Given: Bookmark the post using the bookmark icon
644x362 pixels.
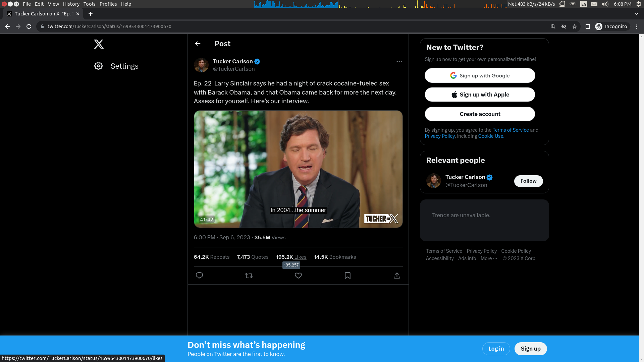Looking at the screenshot, I should (347, 276).
